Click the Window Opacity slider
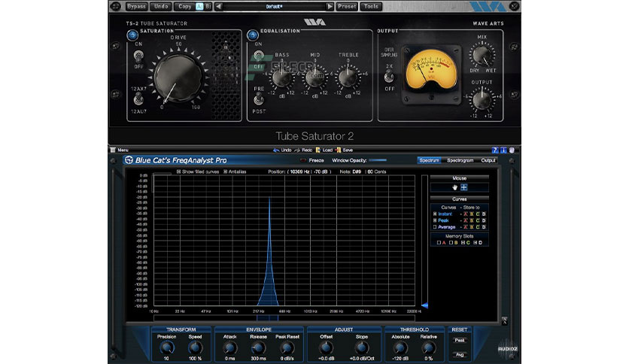 tap(378, 160)
